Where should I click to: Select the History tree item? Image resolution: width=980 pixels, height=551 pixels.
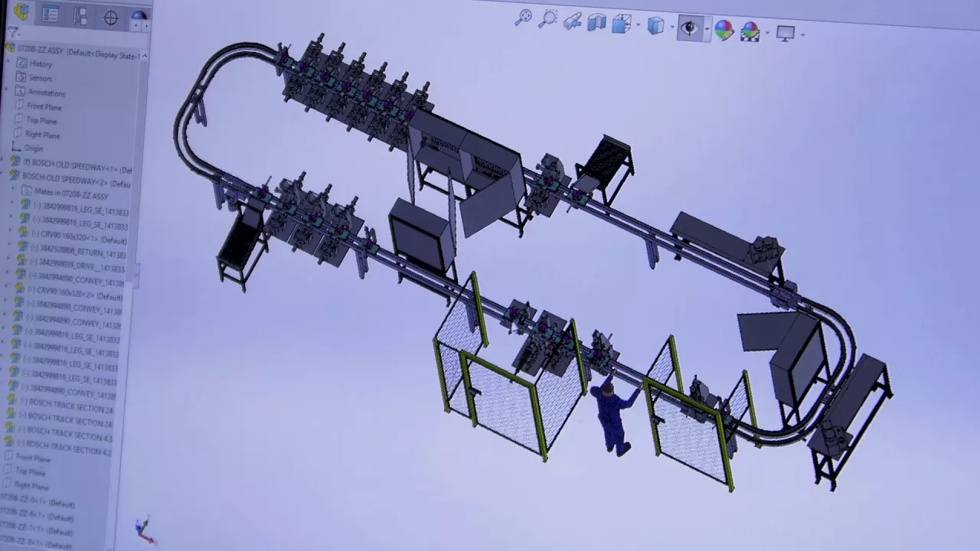[35, 64]
